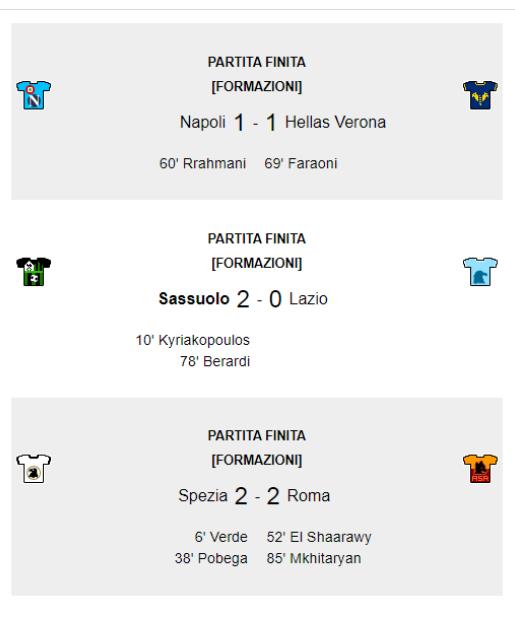Select the bold Sassuolo team name
The height and width of the screenshot is (623, 515).
tap(194, 299)
